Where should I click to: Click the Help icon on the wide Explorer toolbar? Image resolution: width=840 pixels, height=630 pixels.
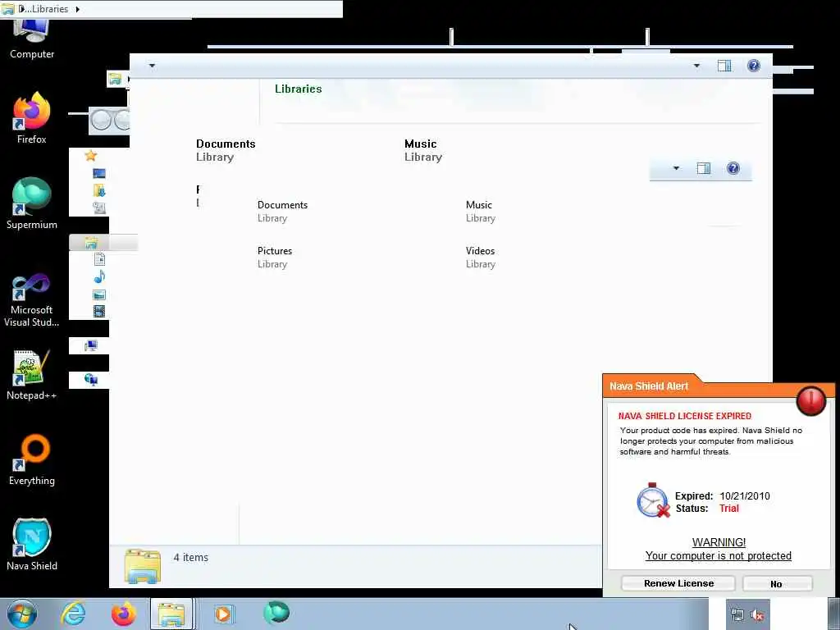click(x=754, y=66)
